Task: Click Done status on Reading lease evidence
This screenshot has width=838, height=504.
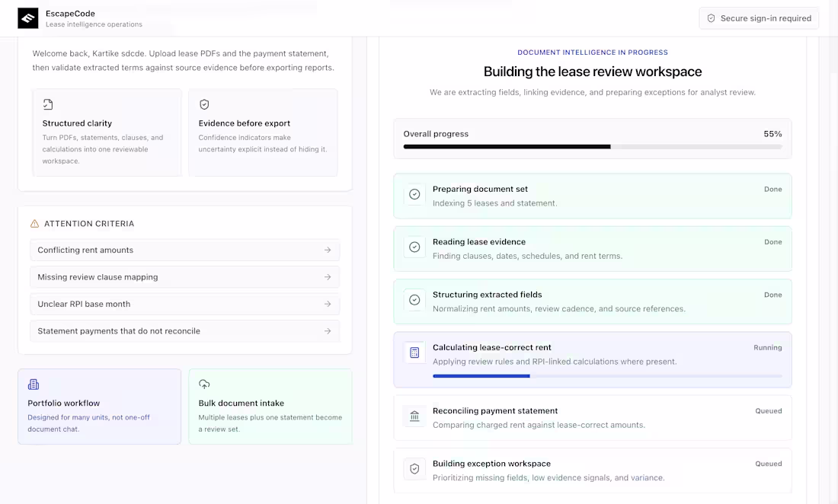Action: tap(772, 242)
